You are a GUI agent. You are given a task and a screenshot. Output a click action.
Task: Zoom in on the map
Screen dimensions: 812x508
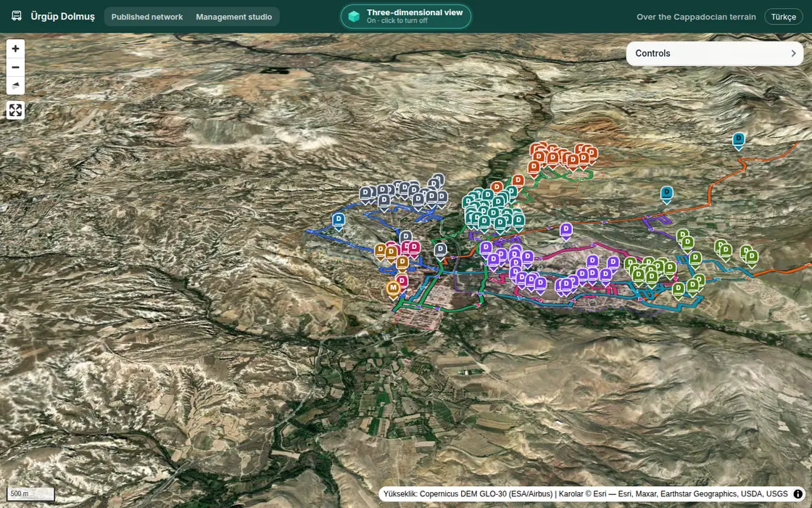(15, 49)
